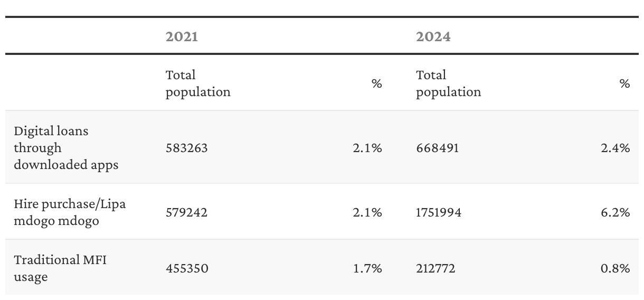Viewport: 644px width, 300px height.
Task: Click the 2.1% value in Hire purchase row
Action: pos(367,212)
